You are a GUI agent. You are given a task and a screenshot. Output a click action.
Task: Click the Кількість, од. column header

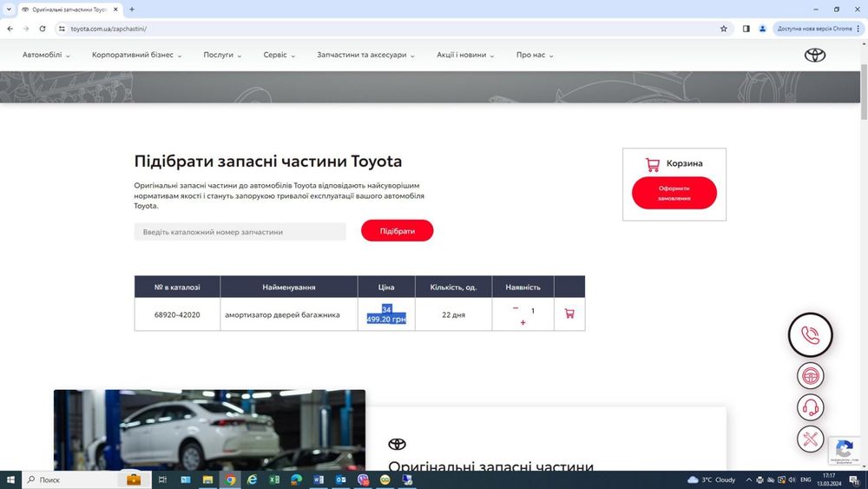[453, 287]
